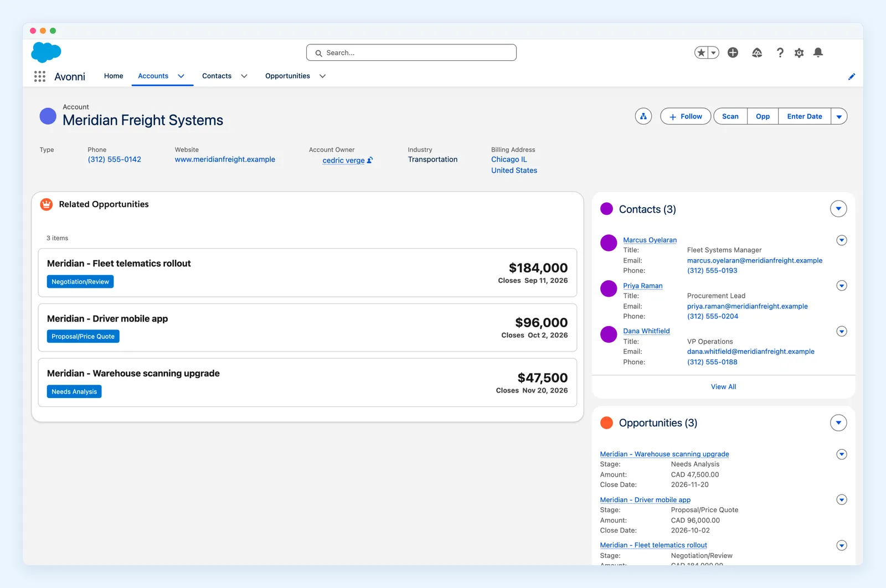
Task: Open the Trailhead guidance icon
Action: point(757,53)
